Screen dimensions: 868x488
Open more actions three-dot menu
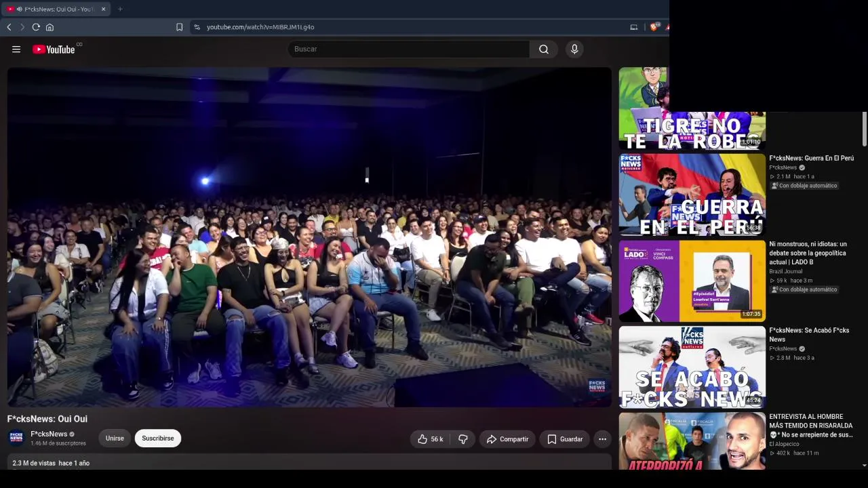tap(602, 439)
